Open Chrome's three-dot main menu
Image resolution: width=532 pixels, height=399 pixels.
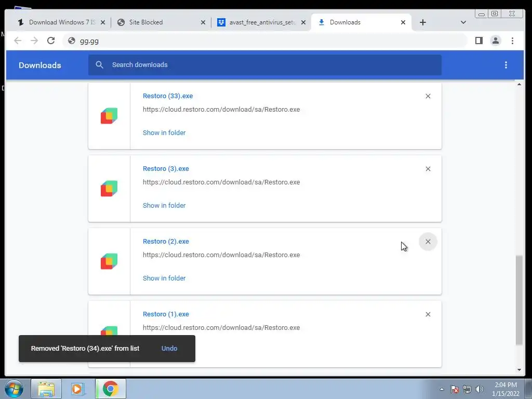click(x=512, y=41)
